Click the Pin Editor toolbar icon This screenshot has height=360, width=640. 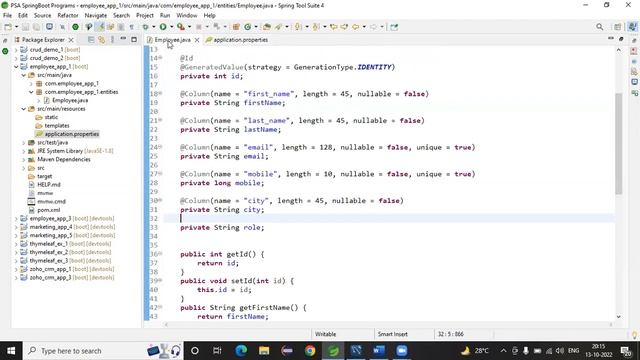click(394, 27)
